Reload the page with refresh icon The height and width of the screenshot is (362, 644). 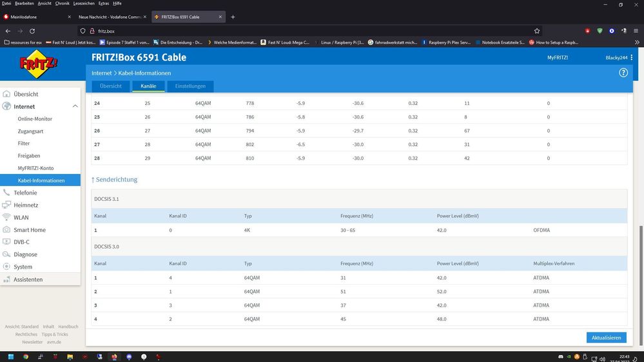coord(32,31)
